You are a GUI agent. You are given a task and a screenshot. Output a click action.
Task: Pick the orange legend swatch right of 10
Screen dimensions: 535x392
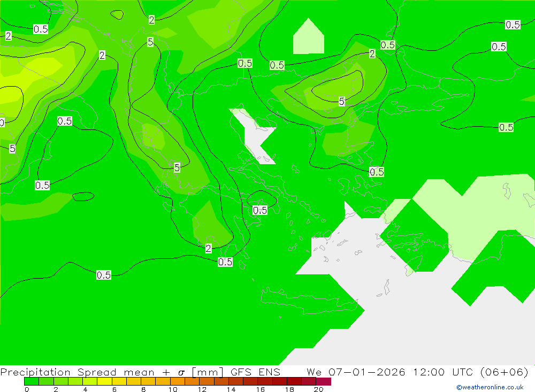pyautogui.click(x=178, y=381)
